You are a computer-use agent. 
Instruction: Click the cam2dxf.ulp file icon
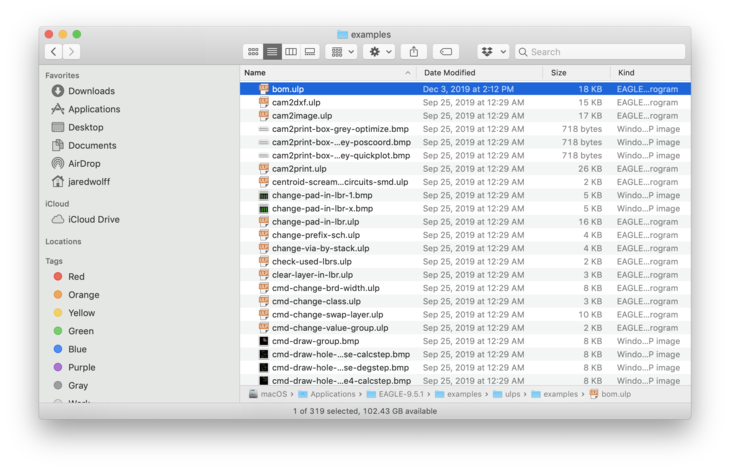coord(264,102)
